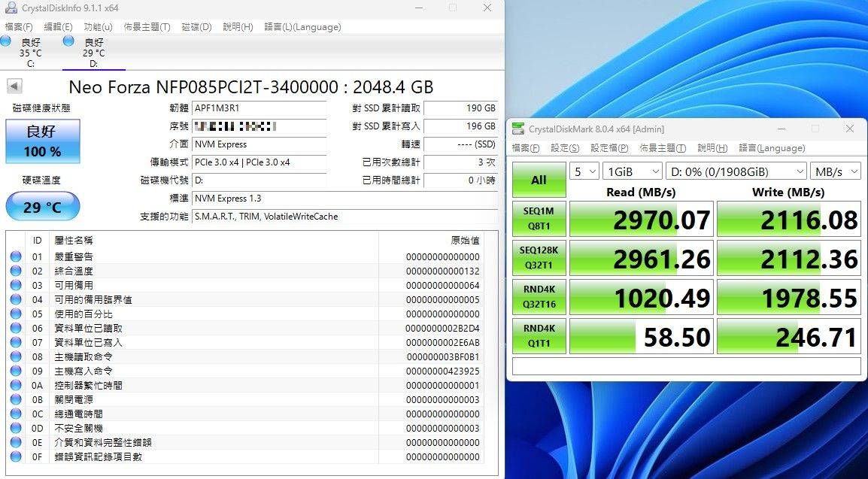868x479 pixels.
Task: Run all benchmarks with the All button
Action: [x=539, y=180]
